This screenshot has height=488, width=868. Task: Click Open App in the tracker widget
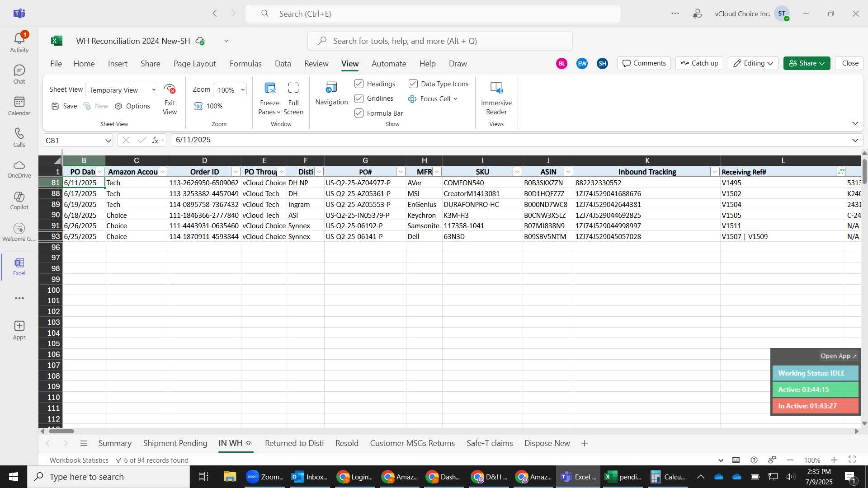[x=838, y=356]
